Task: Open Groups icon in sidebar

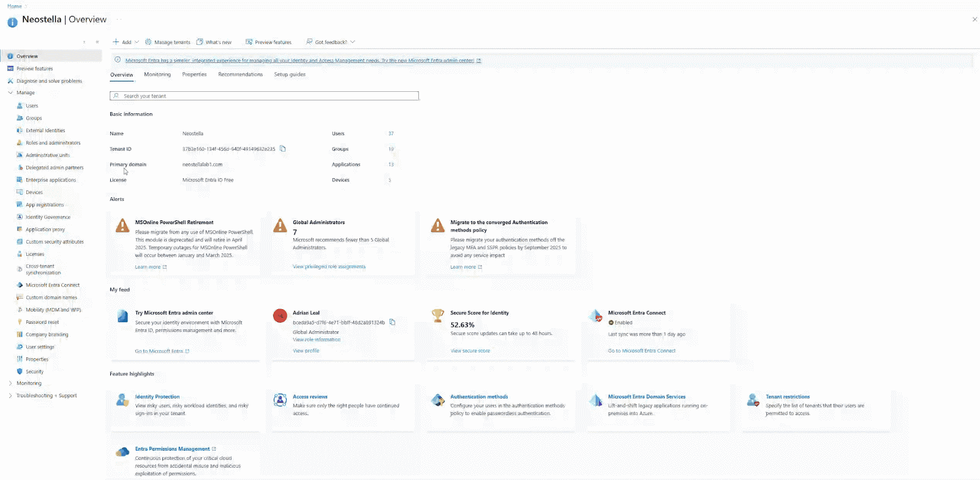Action: (x=20, y=118)
